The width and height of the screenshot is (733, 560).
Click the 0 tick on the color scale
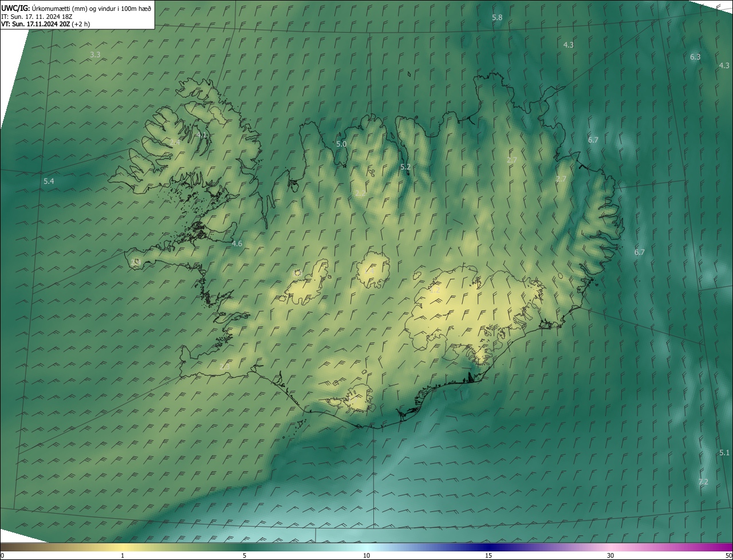tap(2, 556)
